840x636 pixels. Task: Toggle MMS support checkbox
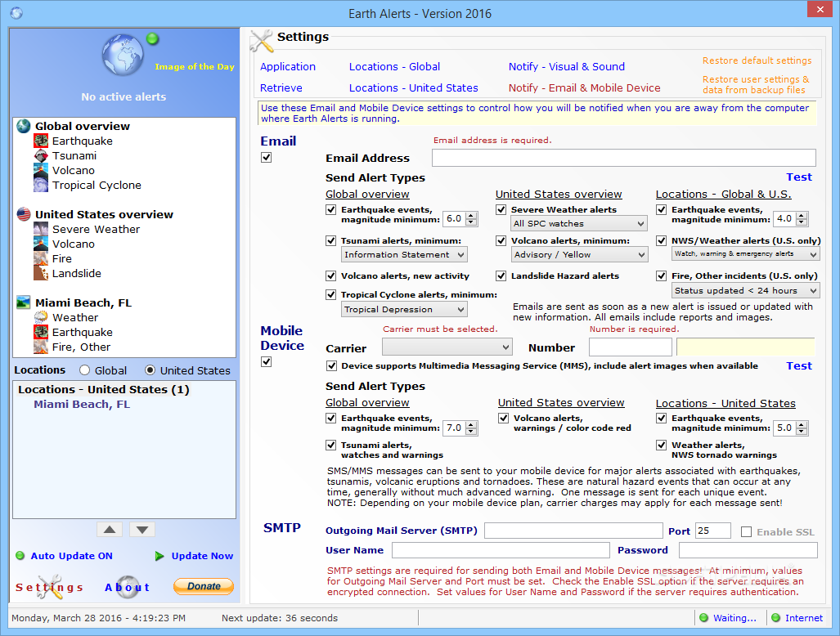pos(331,365)
